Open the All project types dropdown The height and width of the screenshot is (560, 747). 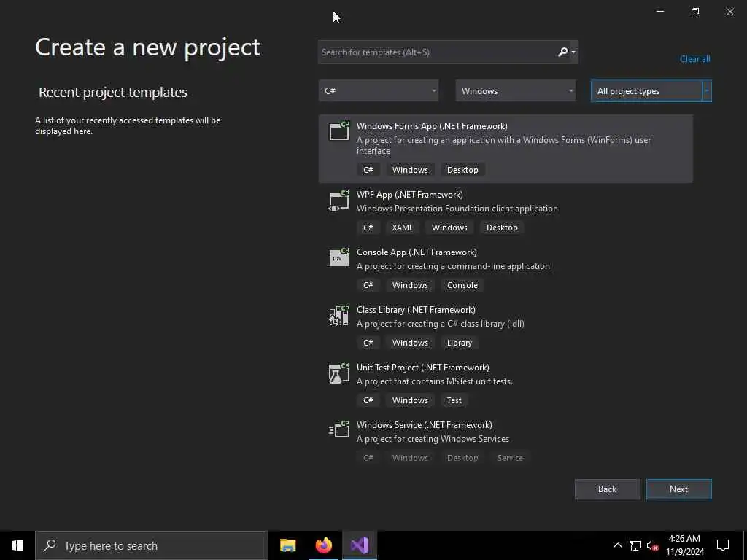(x=651, y=90)
